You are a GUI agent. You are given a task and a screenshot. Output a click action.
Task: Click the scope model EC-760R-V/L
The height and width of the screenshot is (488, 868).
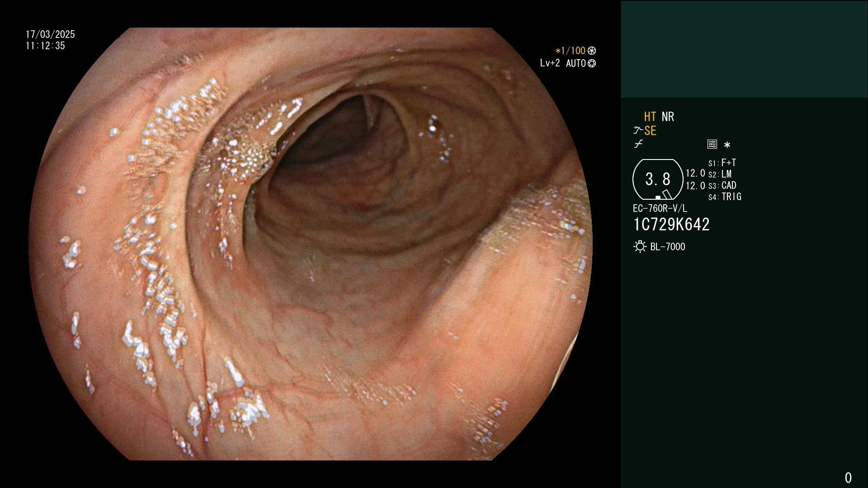click(x=660, y=208)
